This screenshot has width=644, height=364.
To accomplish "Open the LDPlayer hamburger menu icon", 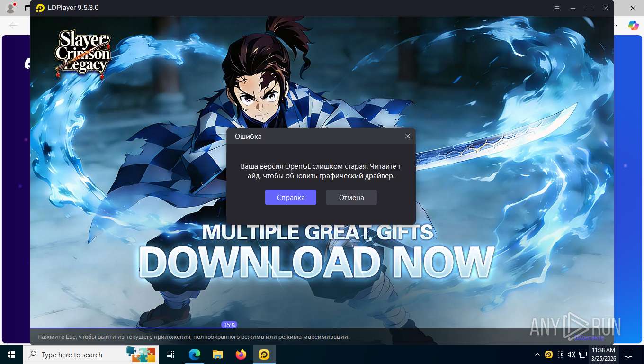I will (557, 8).
